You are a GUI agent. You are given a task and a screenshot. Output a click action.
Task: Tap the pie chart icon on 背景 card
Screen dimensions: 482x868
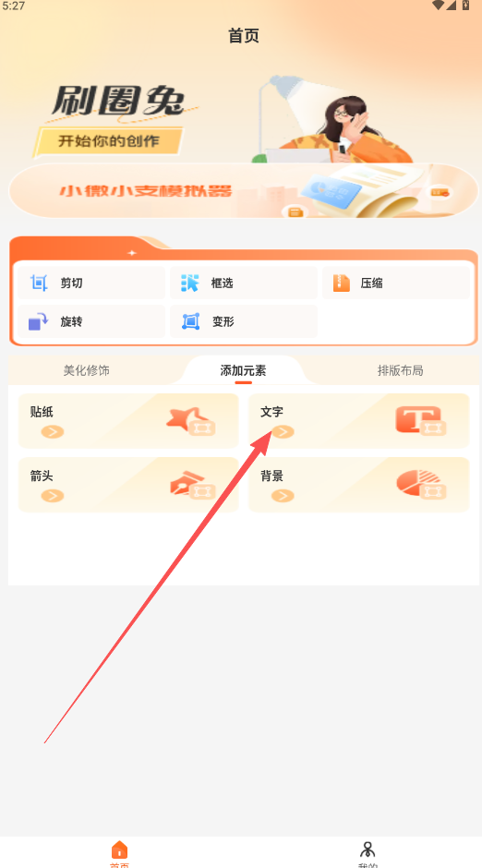[422, 485]
